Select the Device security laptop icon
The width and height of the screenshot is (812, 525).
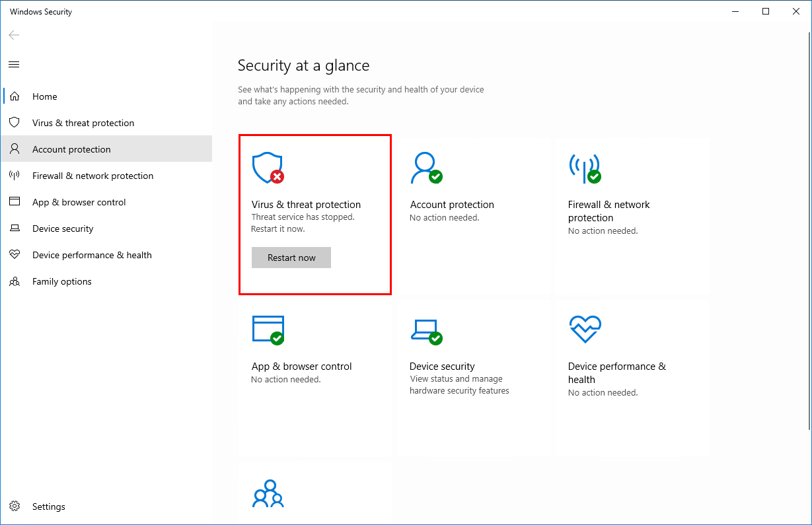(425, 329)
